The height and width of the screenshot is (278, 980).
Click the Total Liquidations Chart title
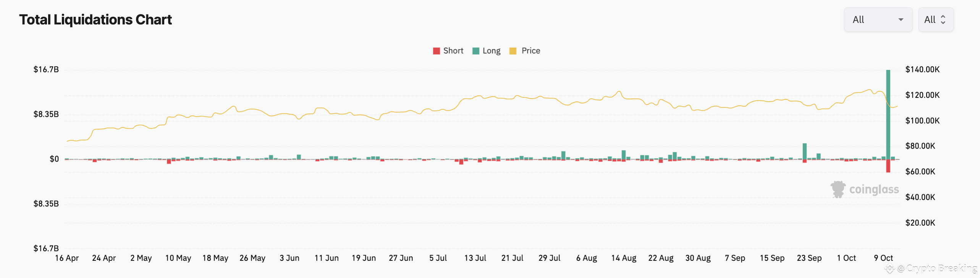[x=95, y=19]
